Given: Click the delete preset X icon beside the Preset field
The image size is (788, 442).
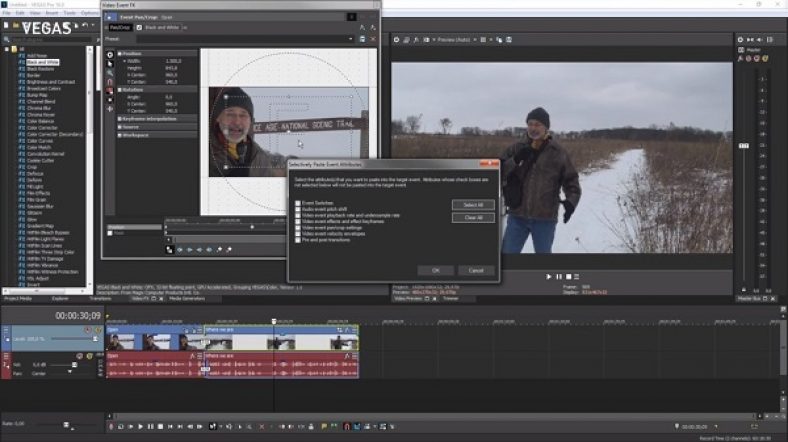Looking at the screenshot, I should (373, 39).
